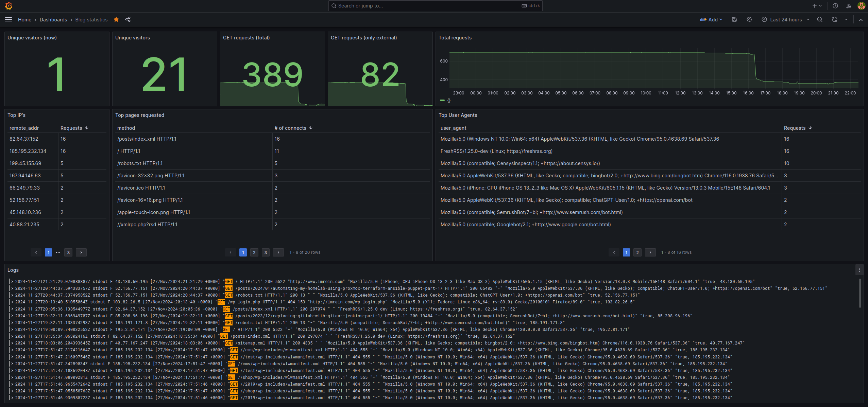The image size is (868, 407).
Task: Click previous page arrow in Top pages requested
Action: point(231,252)
